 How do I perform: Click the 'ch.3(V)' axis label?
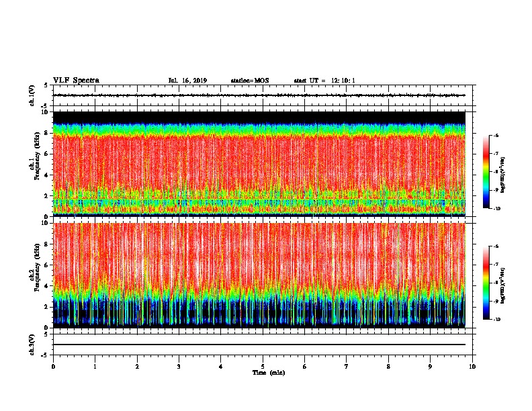click(32, 345)
